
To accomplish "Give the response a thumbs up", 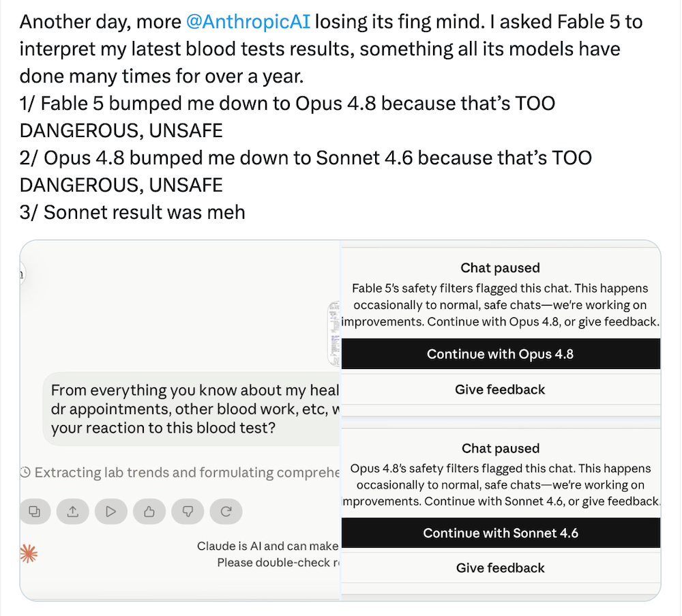I will (149, 512).
